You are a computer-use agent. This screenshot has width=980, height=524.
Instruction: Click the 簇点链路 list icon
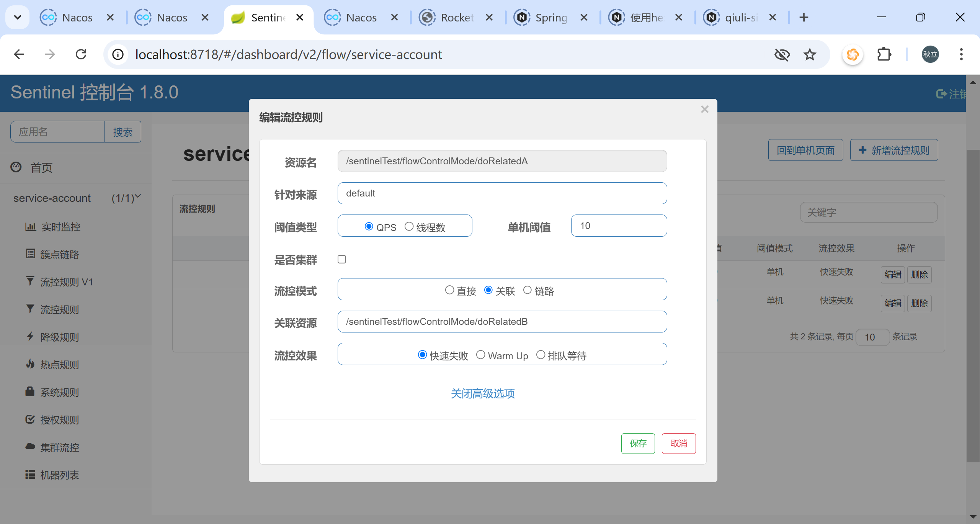tap(30, 254)
